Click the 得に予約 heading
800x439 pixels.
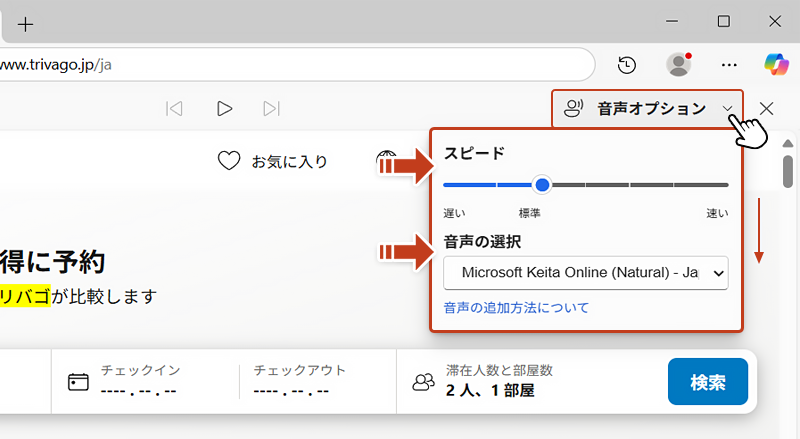[x=53, y=262]
